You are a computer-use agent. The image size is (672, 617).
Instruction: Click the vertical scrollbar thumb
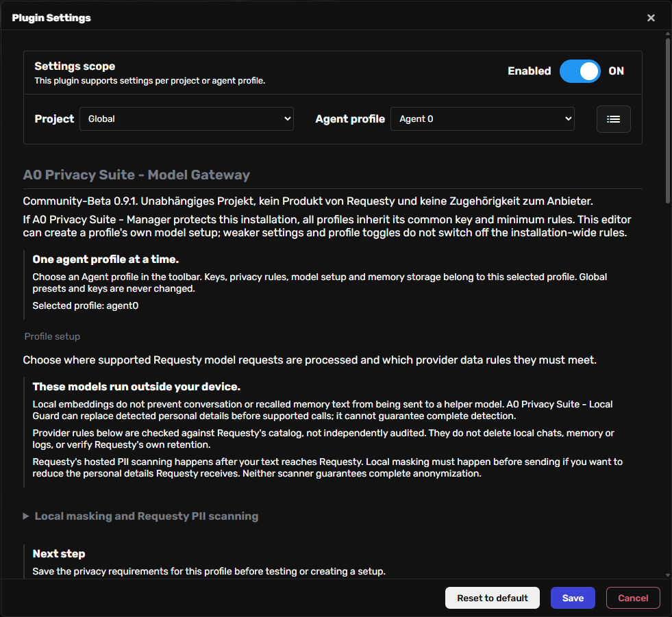[x=668, y=120]
